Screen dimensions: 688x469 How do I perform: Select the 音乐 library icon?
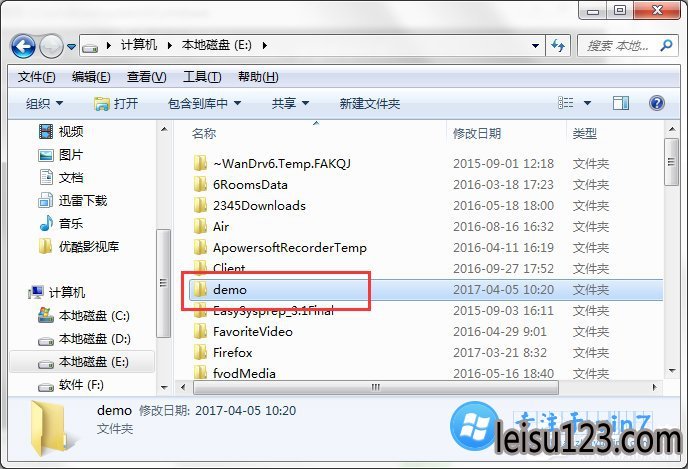(46, 223)
